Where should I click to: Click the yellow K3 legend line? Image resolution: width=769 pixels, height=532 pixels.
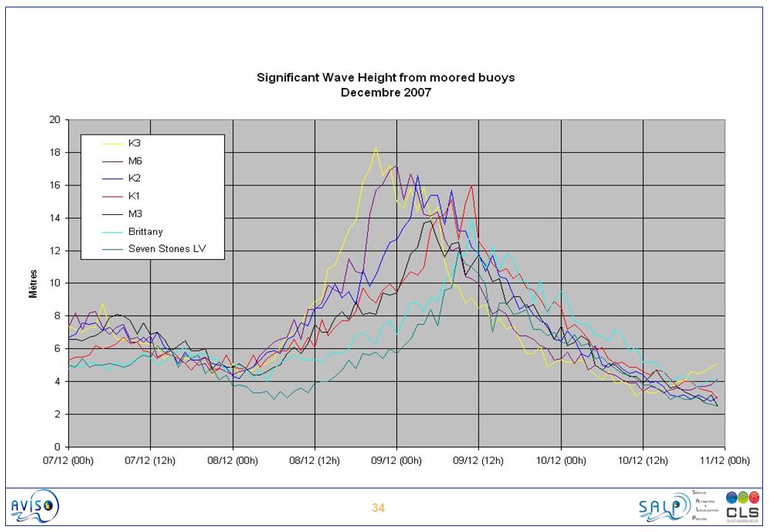click(112, 143)
